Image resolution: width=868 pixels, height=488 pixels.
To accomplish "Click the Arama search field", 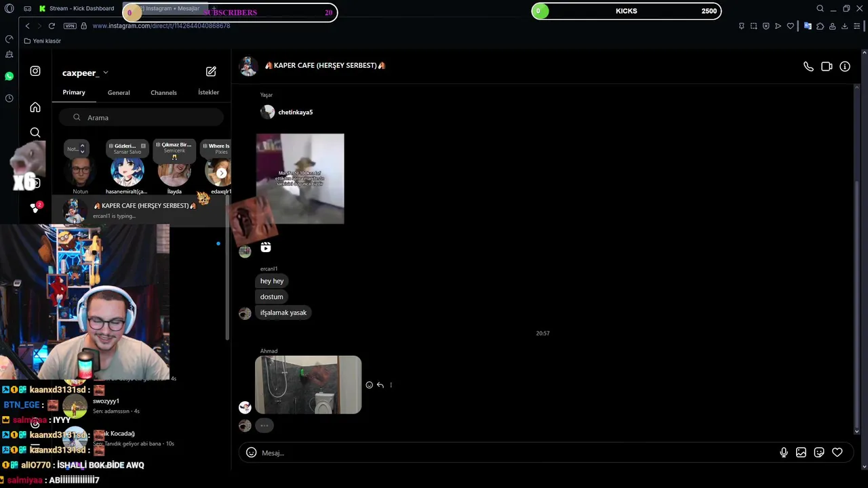I will [141, 117].
